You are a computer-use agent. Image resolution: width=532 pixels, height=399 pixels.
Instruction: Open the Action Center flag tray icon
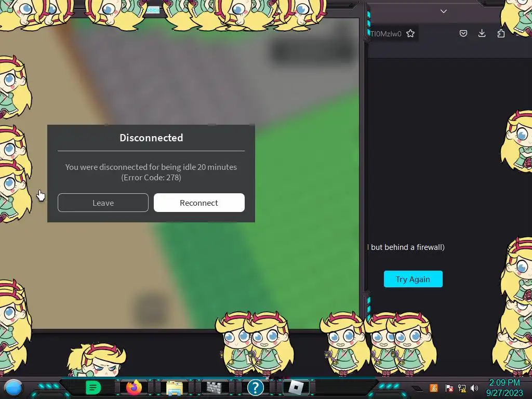[449, 388]
